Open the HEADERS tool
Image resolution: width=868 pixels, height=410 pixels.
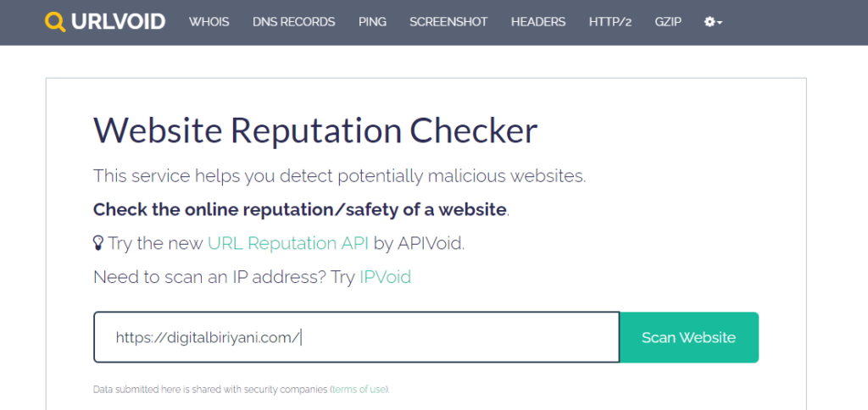(538, 22)
